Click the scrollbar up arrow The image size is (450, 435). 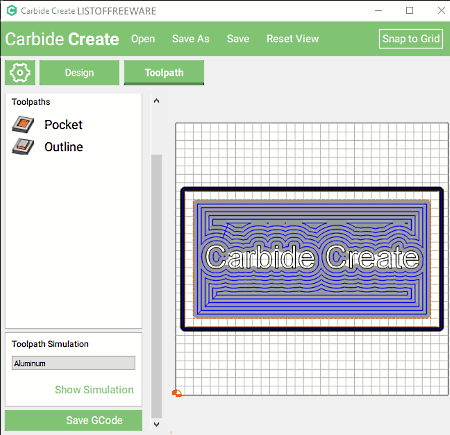click(156, 101)
